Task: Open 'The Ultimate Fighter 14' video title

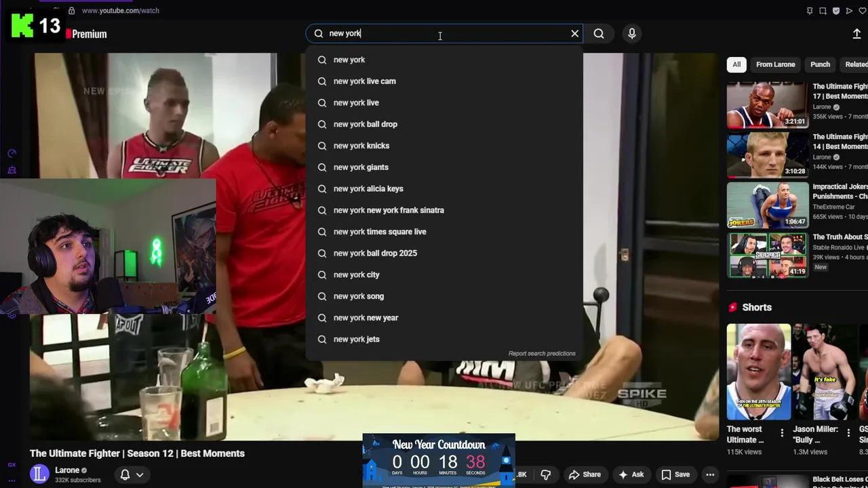Action: (x=840, y=142)
